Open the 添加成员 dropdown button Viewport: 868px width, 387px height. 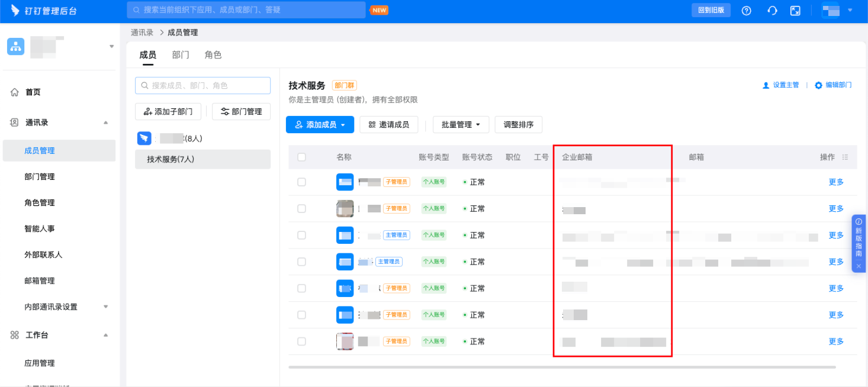point(320,125)
